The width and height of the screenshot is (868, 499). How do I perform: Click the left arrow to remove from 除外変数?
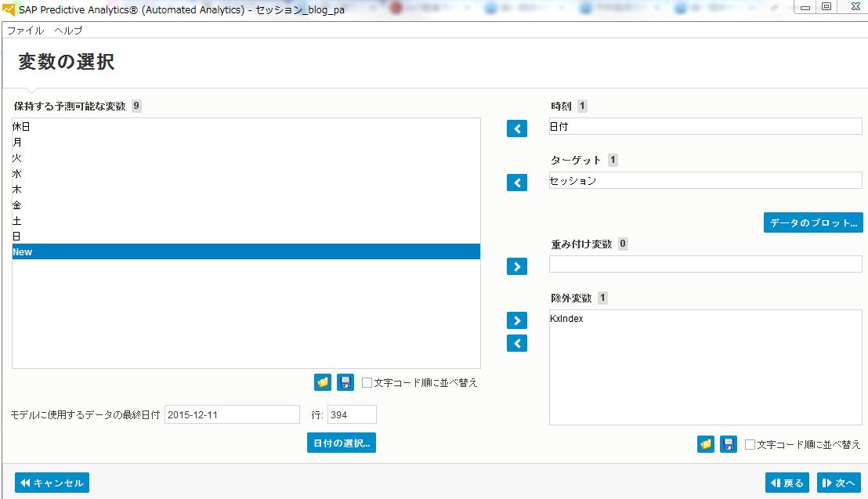coord(516,343)
